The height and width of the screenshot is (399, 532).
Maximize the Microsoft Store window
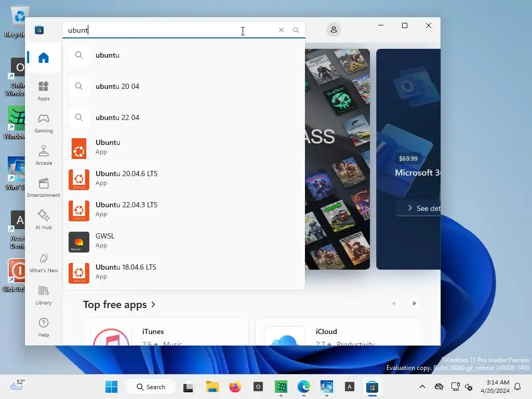[x=404, y=25]
